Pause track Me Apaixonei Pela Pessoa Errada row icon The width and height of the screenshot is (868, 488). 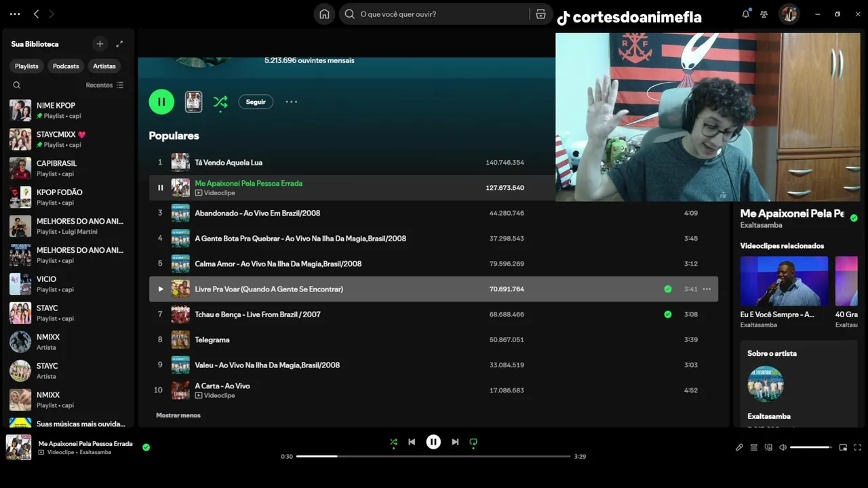coord(160,188)
